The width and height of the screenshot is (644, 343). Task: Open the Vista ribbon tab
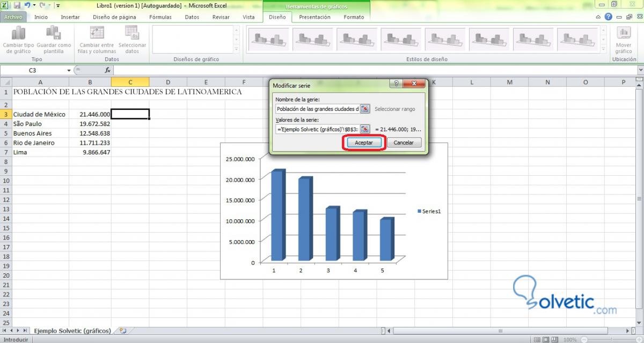click(x=248, y=17)
